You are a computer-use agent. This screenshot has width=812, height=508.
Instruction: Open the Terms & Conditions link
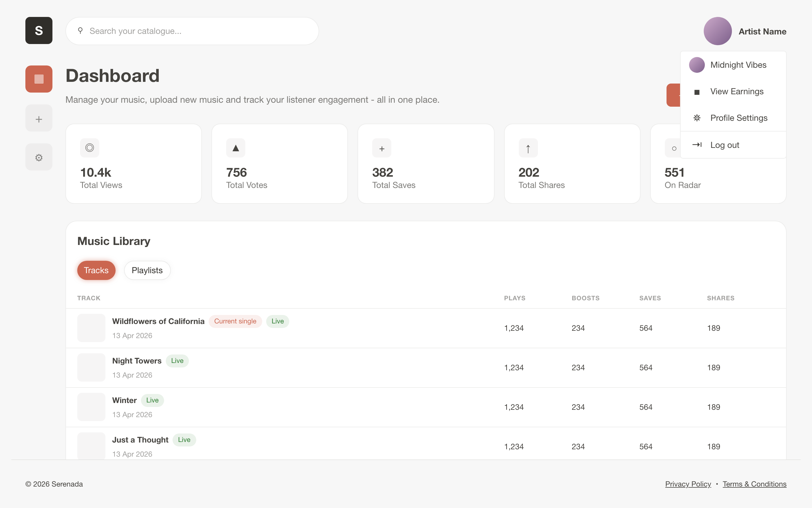pyautogui.click(x=754, y=484)
